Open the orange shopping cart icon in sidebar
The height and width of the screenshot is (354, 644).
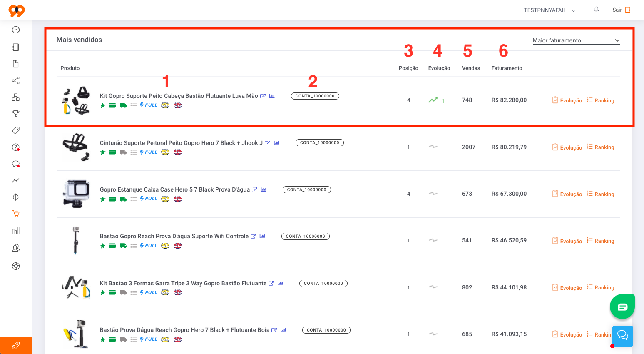[x=16, y=214]
